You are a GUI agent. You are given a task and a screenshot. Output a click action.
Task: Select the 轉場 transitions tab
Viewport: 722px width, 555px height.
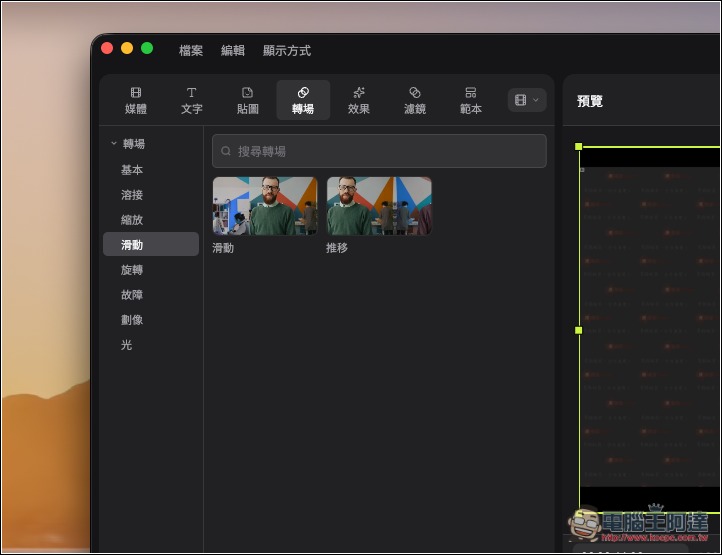tap(303, 100)
